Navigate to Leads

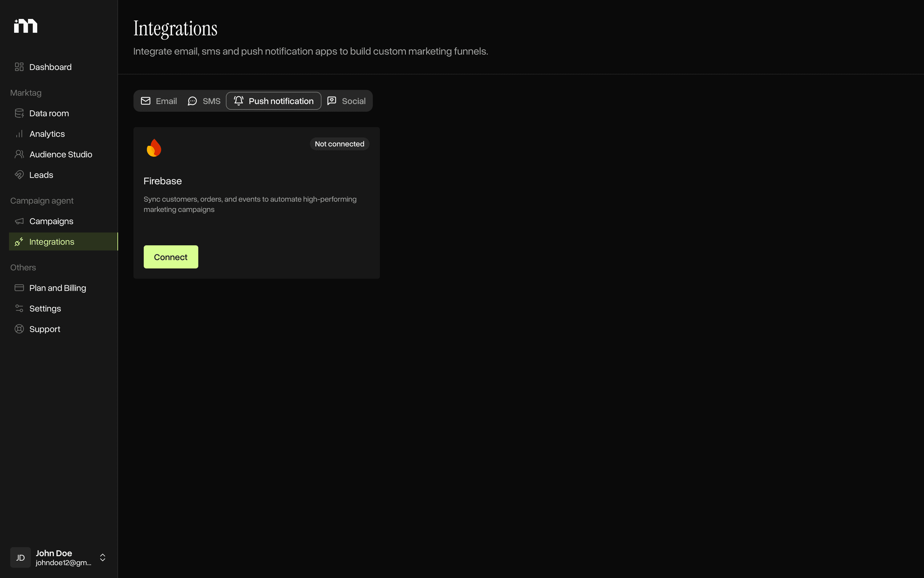point(64,175)
